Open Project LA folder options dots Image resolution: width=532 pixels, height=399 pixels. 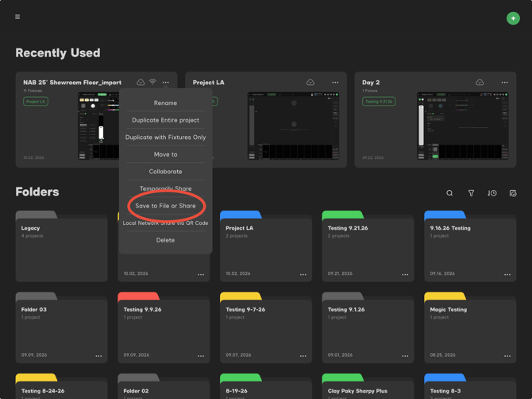pos(303,274)
